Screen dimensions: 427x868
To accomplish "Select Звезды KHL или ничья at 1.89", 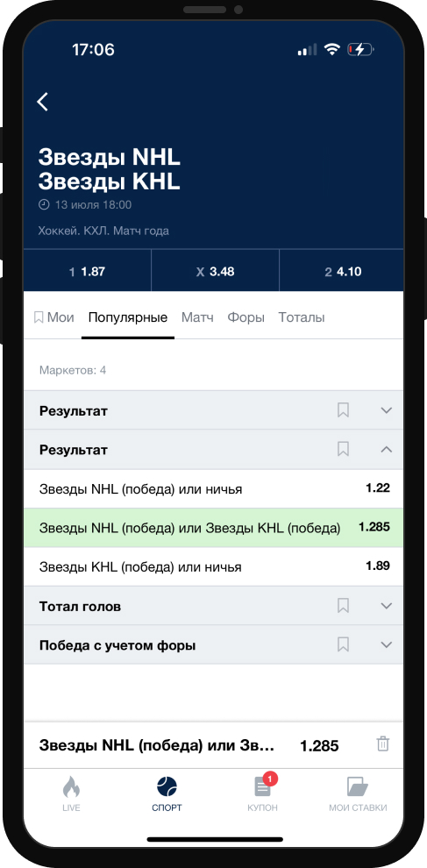I will 213,567.
